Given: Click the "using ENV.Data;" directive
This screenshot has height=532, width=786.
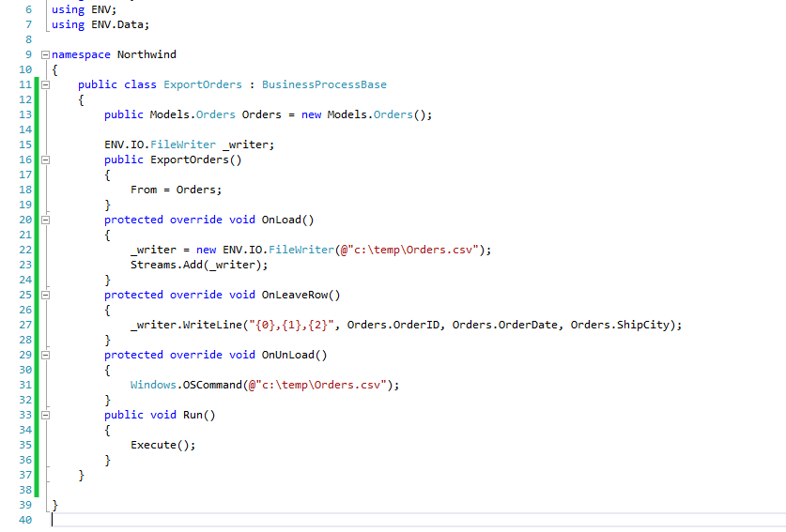Looking at the screenshot, I should point(100,24).
